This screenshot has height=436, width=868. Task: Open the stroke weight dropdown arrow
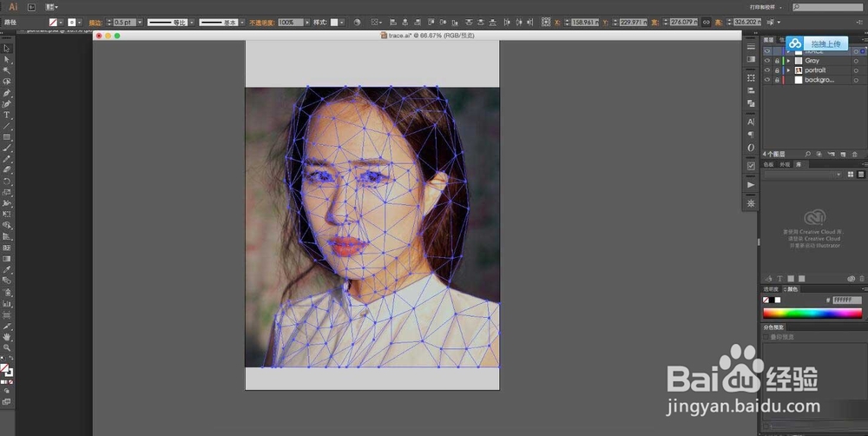(140, 23)
